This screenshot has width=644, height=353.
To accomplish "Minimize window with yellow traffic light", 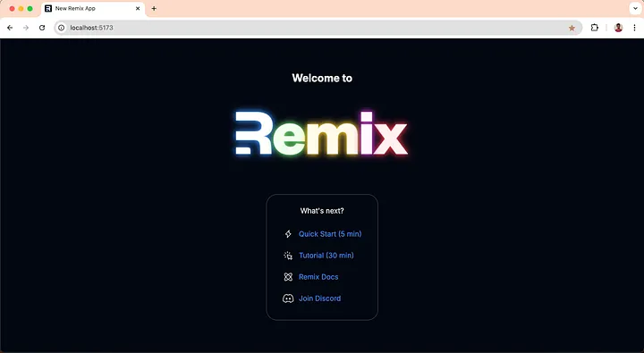I will [x=21, y=9].
